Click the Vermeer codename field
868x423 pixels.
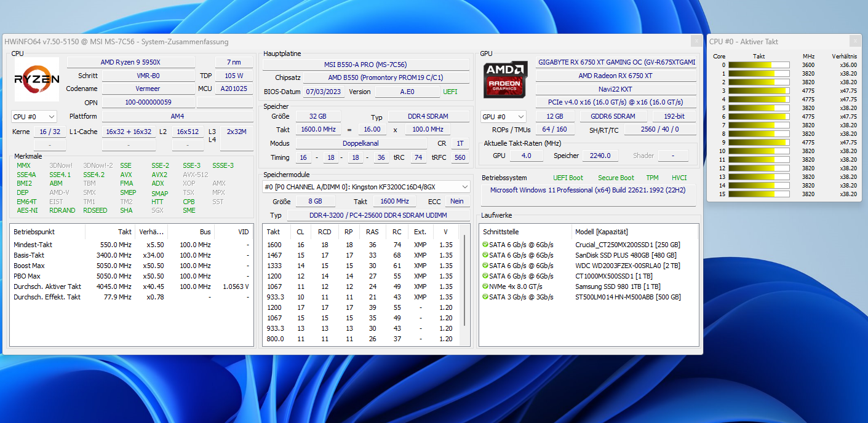tap(148, 89)
